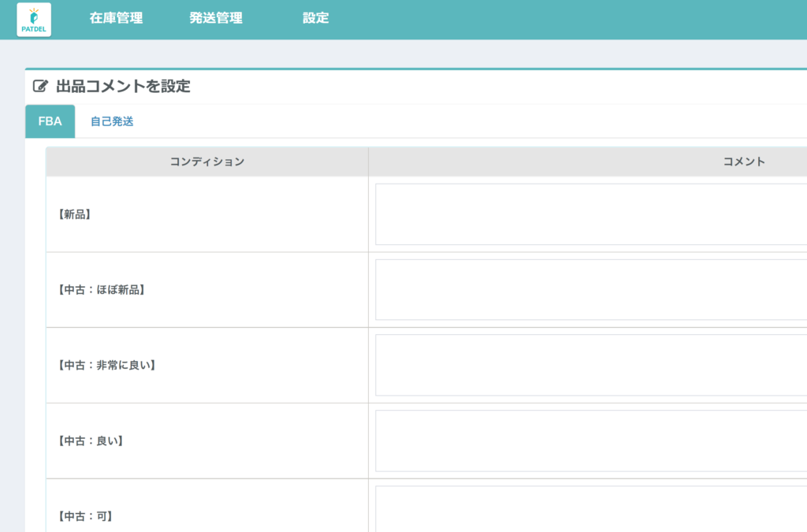Select the 【中古：良い】 condition label

91,441
